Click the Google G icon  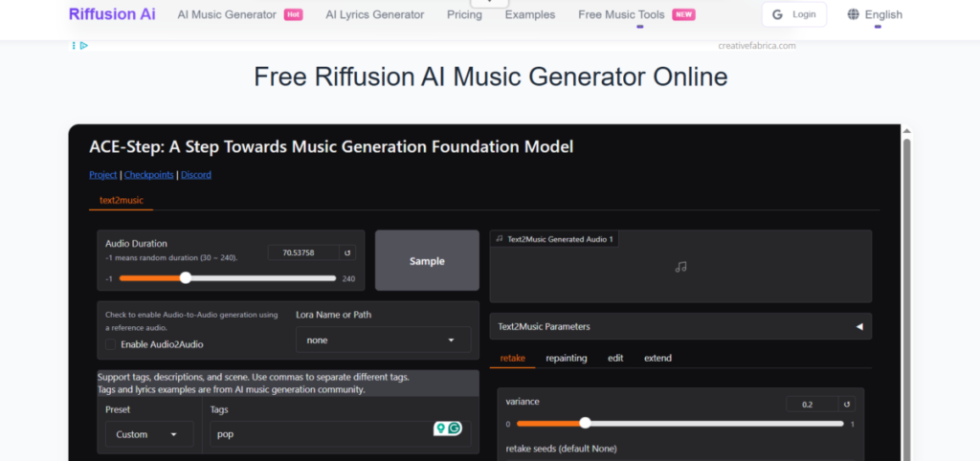pos(777,14)
